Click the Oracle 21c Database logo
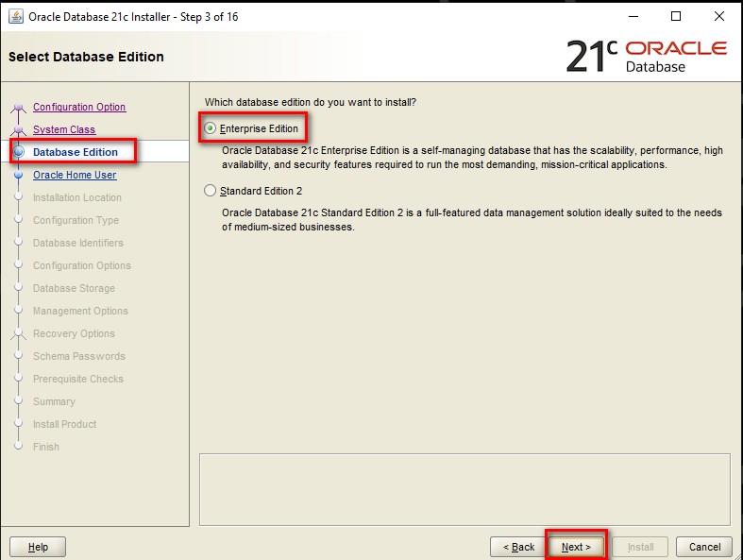The image size is (743, 560). (x=647, y=57)
